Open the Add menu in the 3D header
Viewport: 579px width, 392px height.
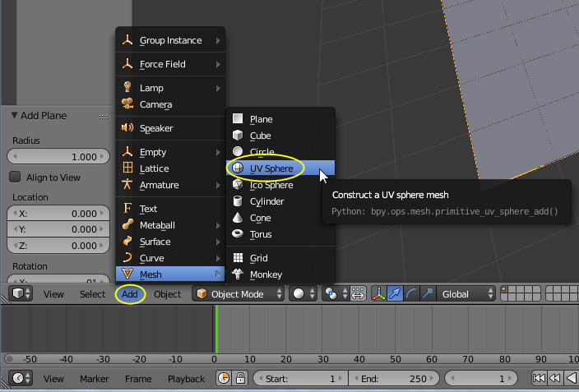coord(130,294)
